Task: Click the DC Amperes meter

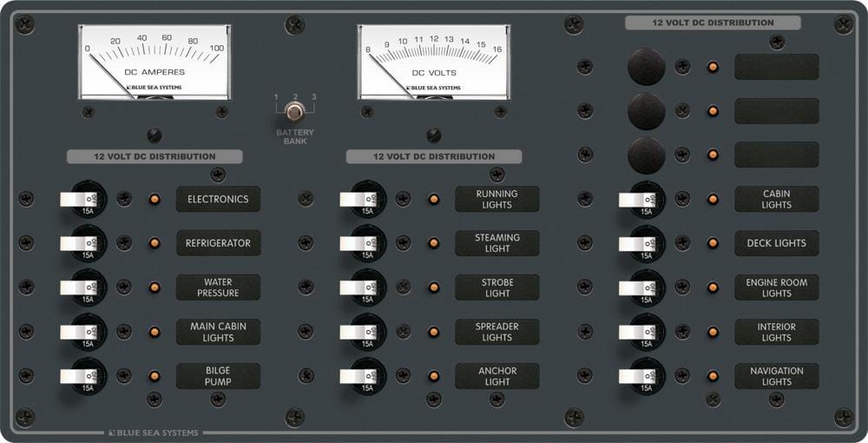Action: [155, 63]
